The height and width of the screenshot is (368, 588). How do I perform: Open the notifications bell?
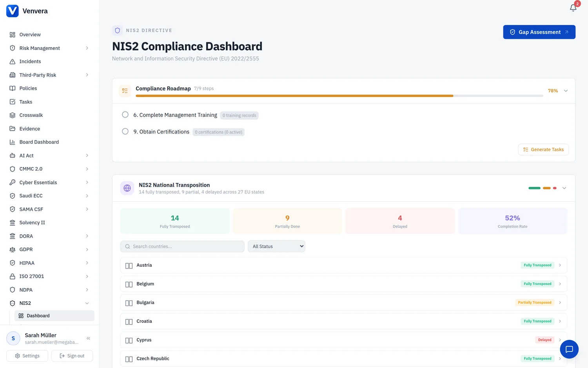tap(573, 8)
